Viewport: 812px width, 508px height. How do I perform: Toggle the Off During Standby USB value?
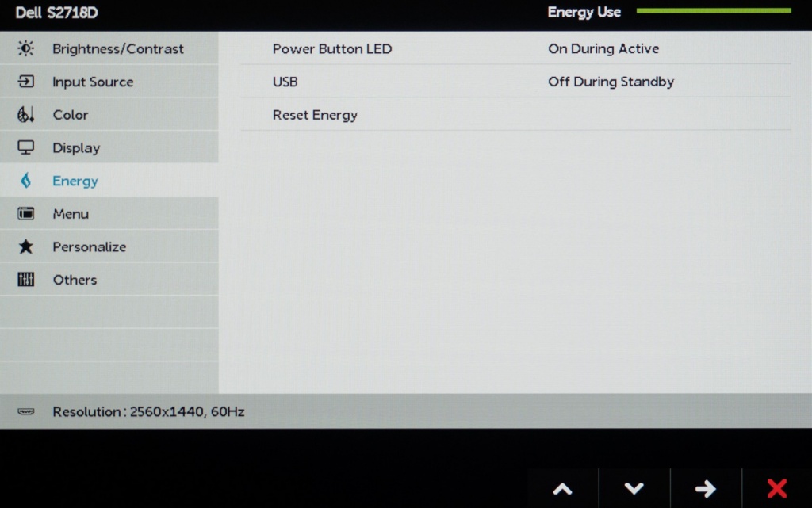(611, 82)
